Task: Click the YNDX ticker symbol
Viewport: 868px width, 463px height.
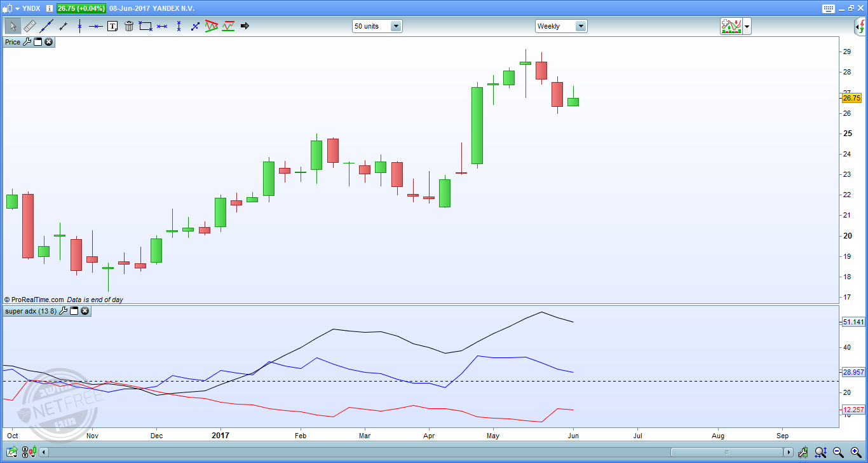Action: pyautogui.click(x=32, y=8)
